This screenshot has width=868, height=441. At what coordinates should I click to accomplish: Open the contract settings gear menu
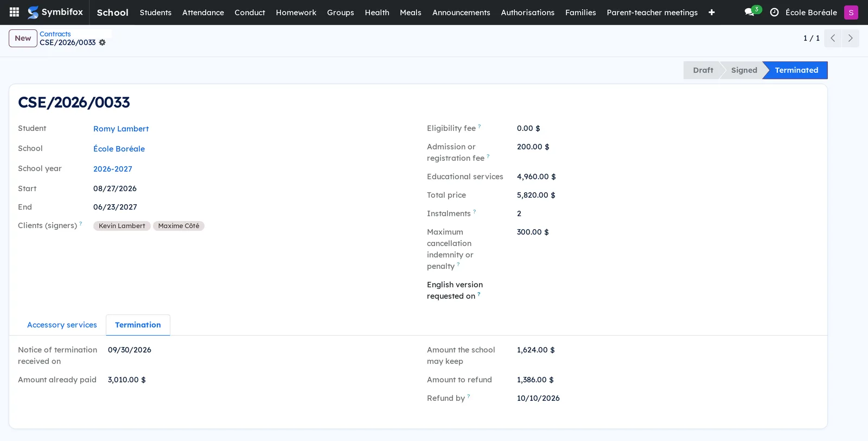[x=103, y=42]
